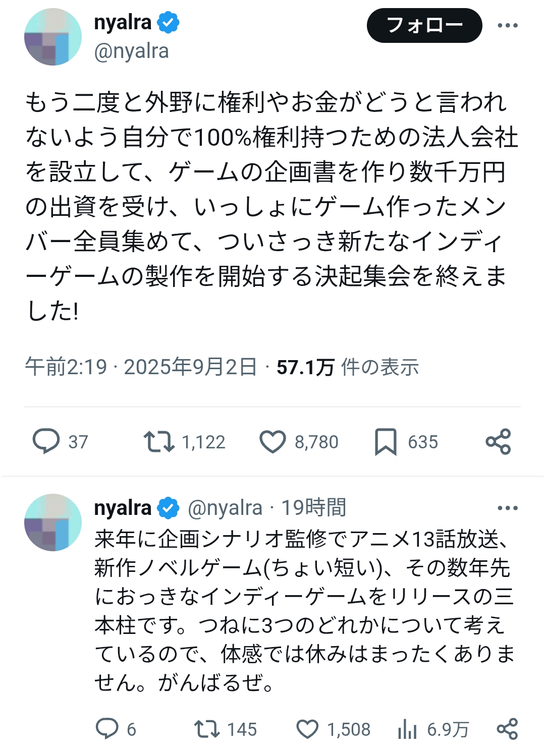The width and height of the screenshot is (545, 756).
Task: Click the フォロー follow button
Action: (x=424, y=25)
